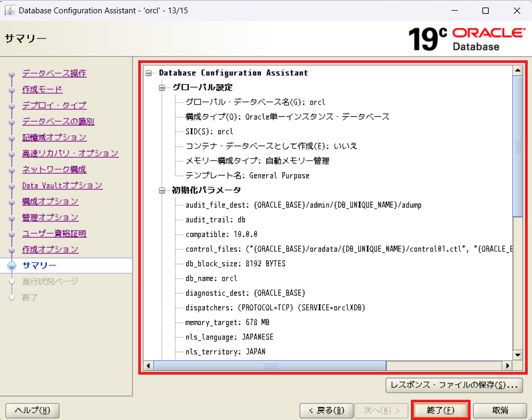532x420 pixels.
Task: Collapse the Database Configuration Assistant root node
Action: coord(148,73)
